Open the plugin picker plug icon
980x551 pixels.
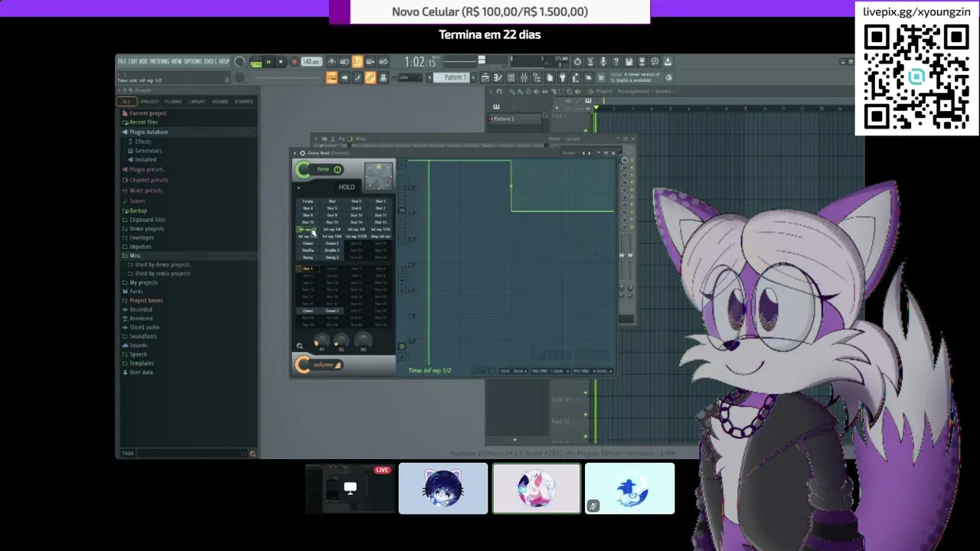[562, 77]
